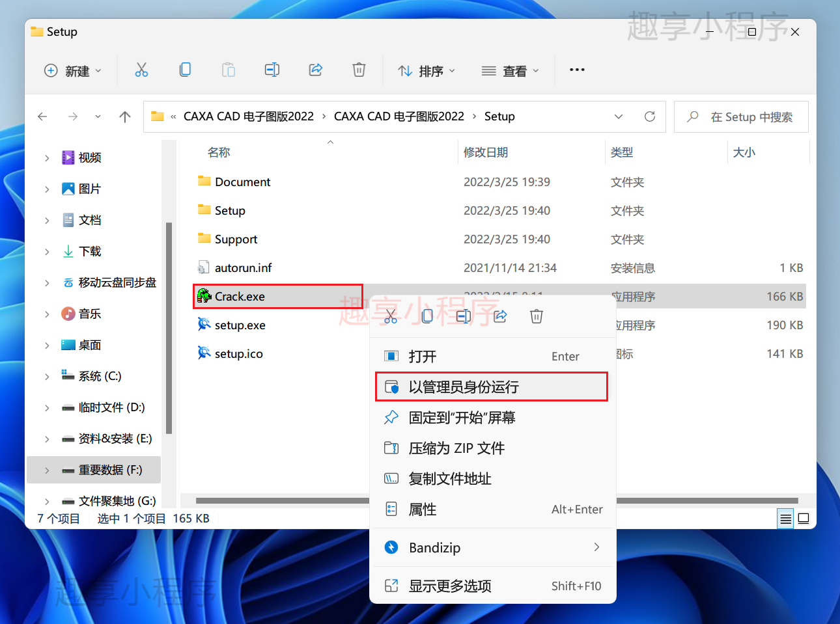Click the Setup breadcrumb in address bar

click(x=499, y=116)
